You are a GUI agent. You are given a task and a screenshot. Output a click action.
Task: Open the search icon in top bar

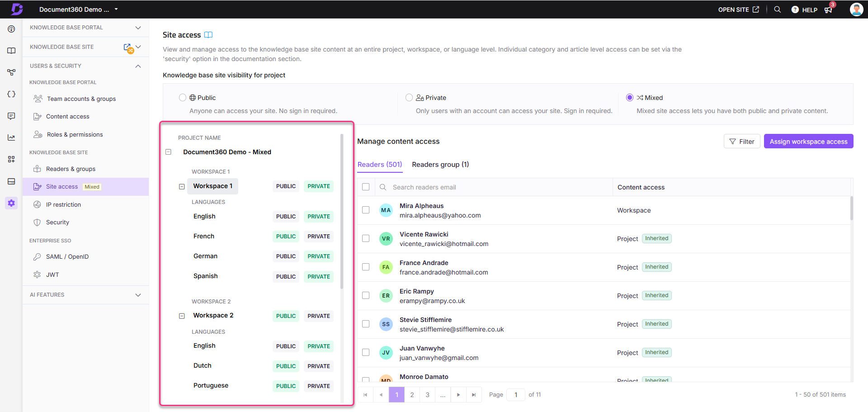[x=777, y=9]
